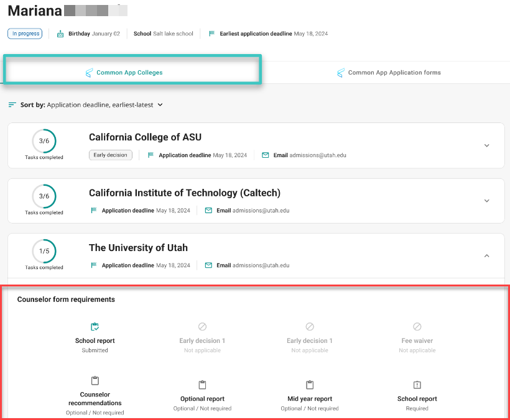
Task: Click the Early decision tag on ASU
Action: click(111, 155)
